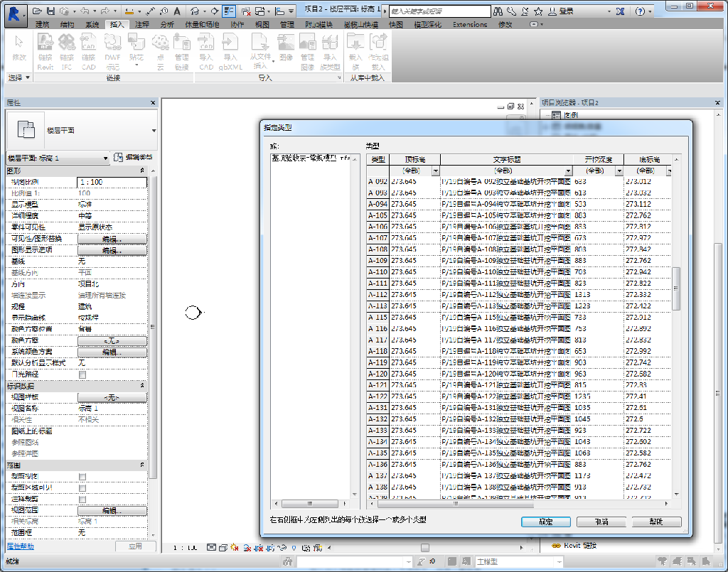Open the floor plan type selector dropdown

click(154, 130)
